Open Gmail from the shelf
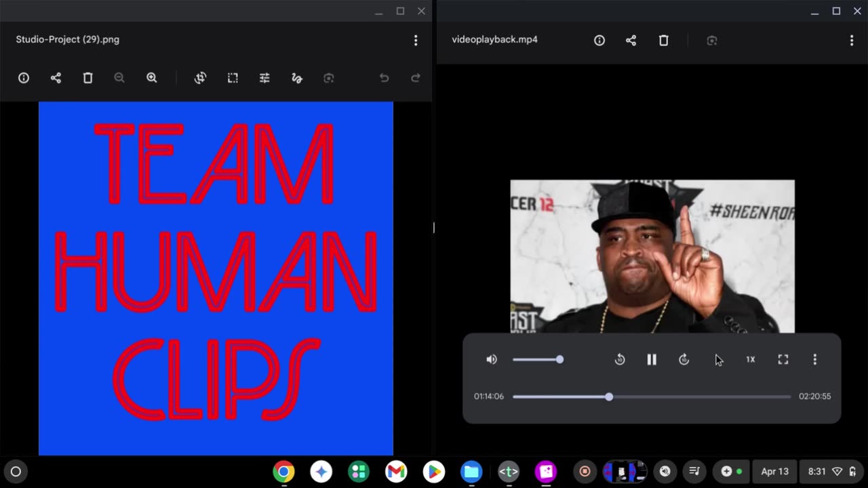Image resolution: width=868 pixels, height=488 pixels. pos(396,472)
